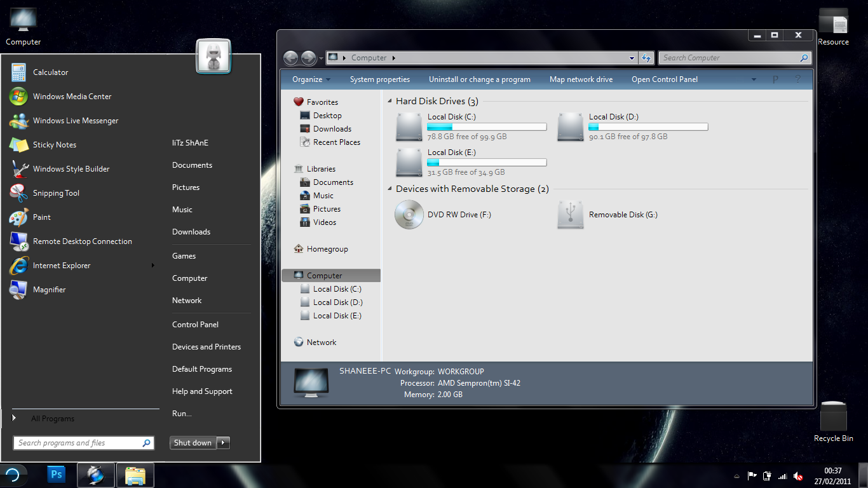Click System properties in toolbar

380,79
